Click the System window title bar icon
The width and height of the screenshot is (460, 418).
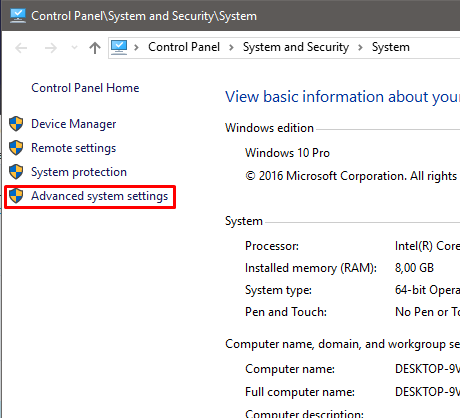pos(18,16)
